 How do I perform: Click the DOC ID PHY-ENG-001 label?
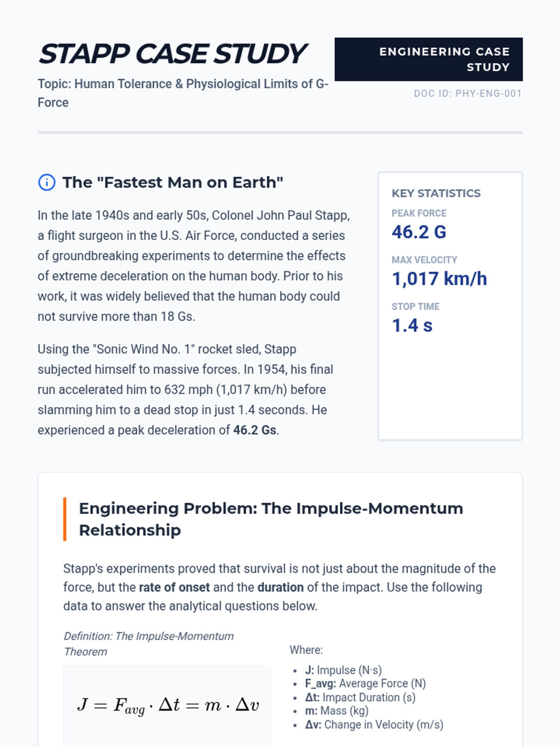click(x=468, y=93)
